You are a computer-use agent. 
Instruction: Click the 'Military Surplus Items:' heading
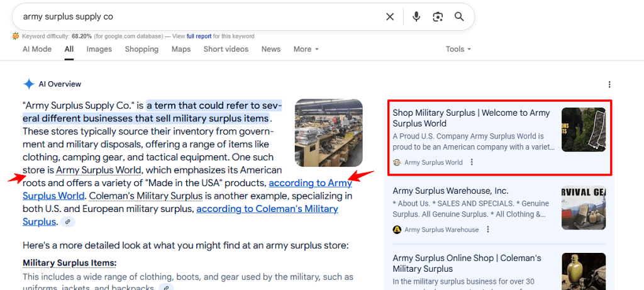(69, 263)
